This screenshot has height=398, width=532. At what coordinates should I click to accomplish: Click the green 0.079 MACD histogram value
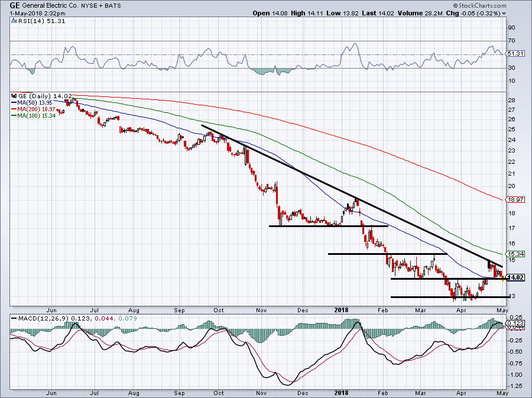point(128,319)
